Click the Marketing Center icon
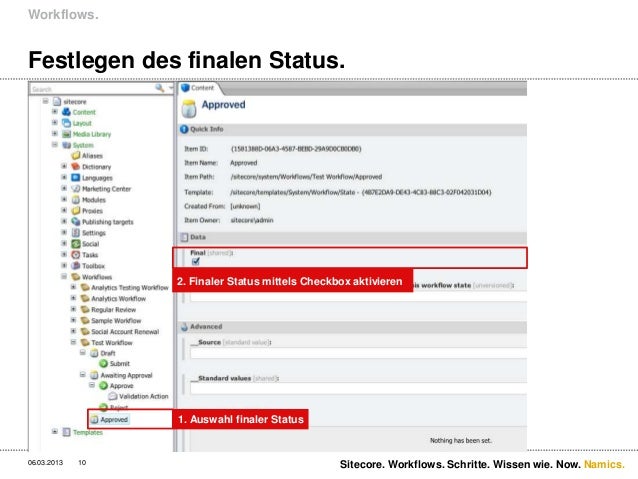Screen dimensions: 638x479 (76, 188)
